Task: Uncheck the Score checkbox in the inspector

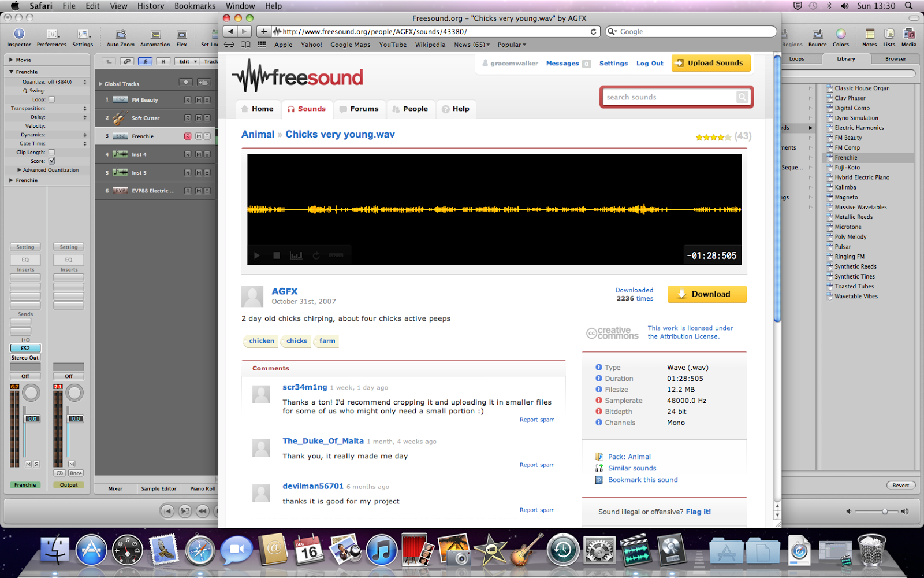Action: point(52,161)
